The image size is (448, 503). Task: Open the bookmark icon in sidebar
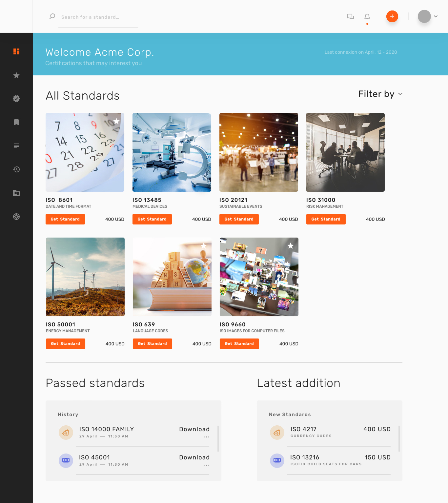16,122
